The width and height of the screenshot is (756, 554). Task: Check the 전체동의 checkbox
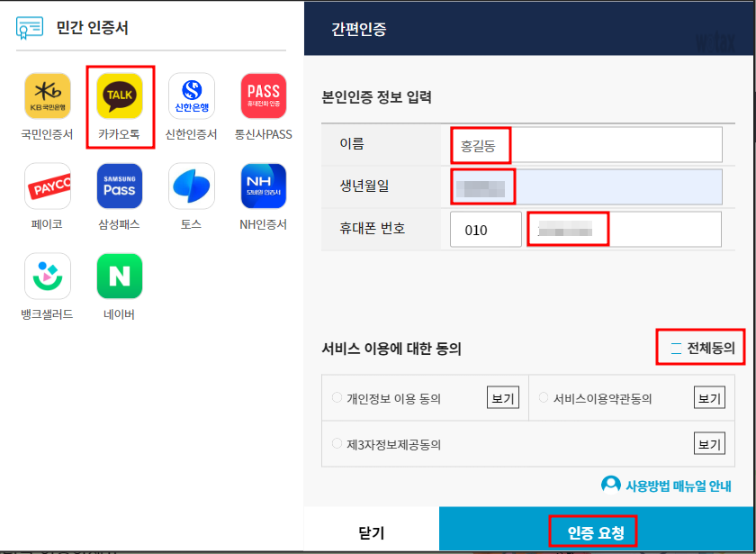click(676, 348)
